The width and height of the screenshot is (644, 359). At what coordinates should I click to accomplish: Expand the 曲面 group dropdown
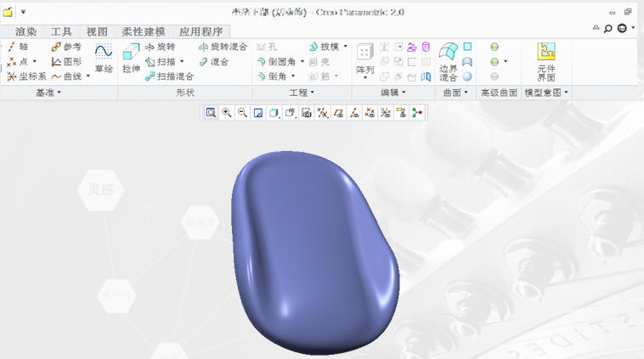pos(456,93)
